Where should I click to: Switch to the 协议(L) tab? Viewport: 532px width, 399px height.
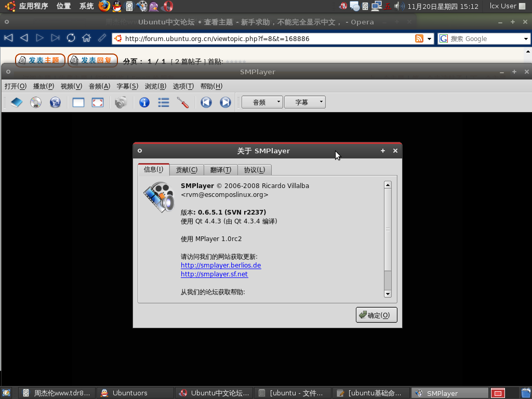click(x=255, y=170)
